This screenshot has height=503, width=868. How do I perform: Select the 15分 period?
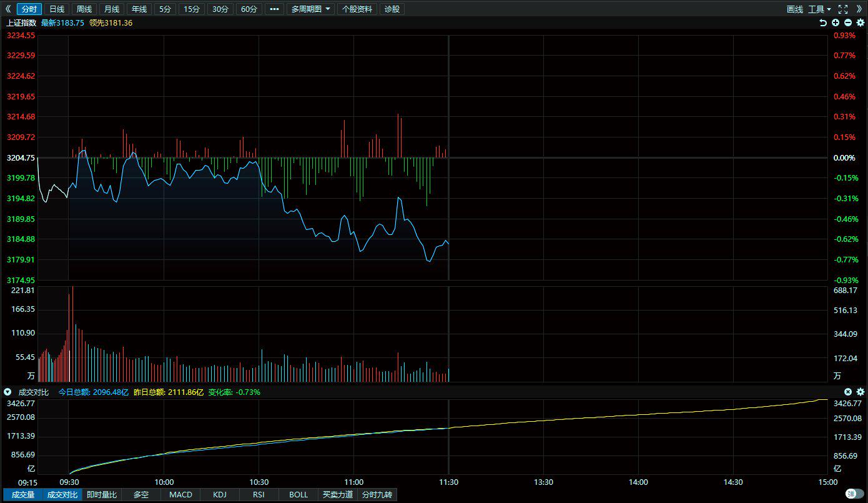(x=192, y=9)
